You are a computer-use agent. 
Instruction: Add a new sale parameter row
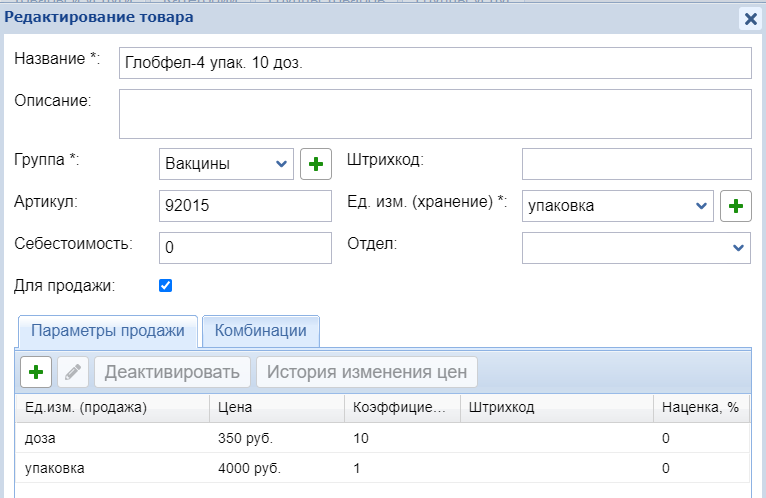tap(37, 373)
